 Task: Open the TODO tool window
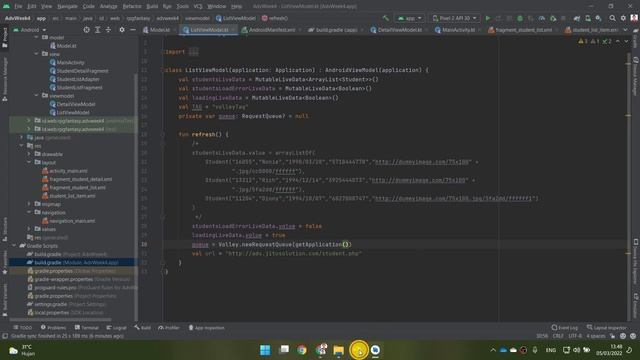click(x=22, y=328)
